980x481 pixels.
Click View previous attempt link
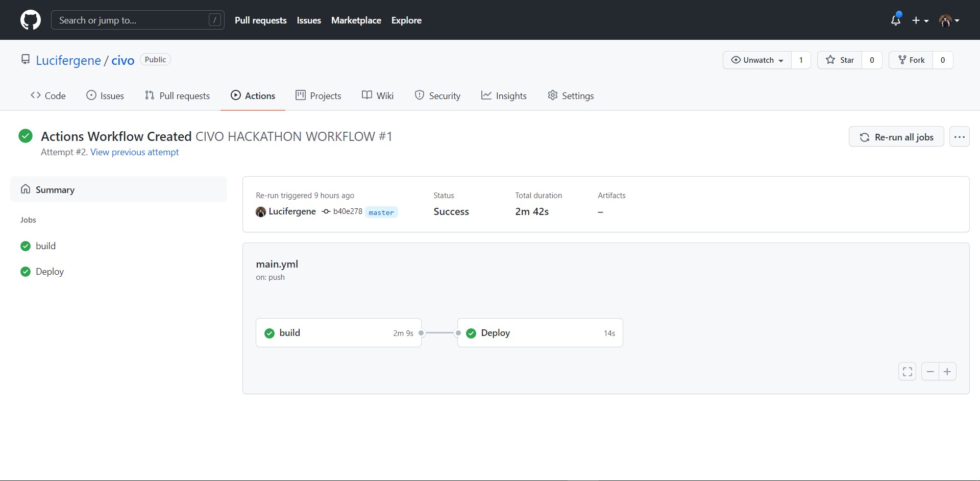pos(135,152)
